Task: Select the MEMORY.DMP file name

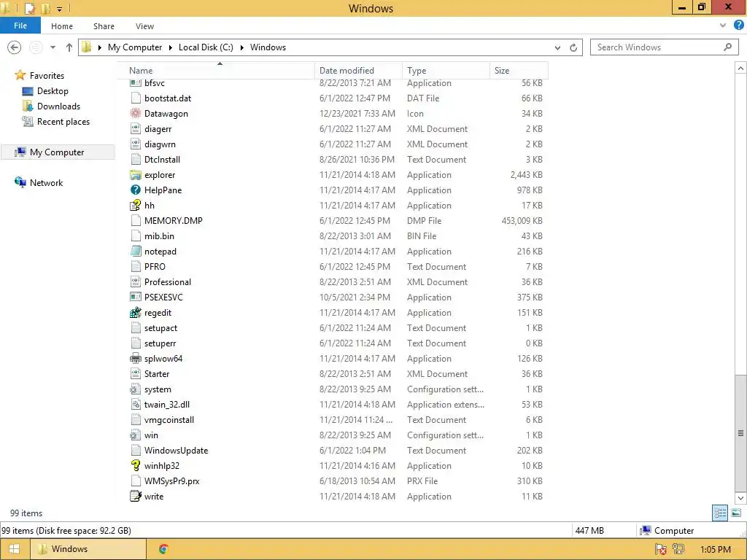Action: tap(174, 220)
